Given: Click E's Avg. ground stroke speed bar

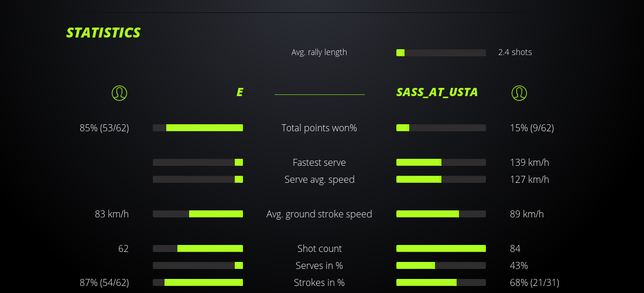Looking at the screenshot, I should point(198,214).
